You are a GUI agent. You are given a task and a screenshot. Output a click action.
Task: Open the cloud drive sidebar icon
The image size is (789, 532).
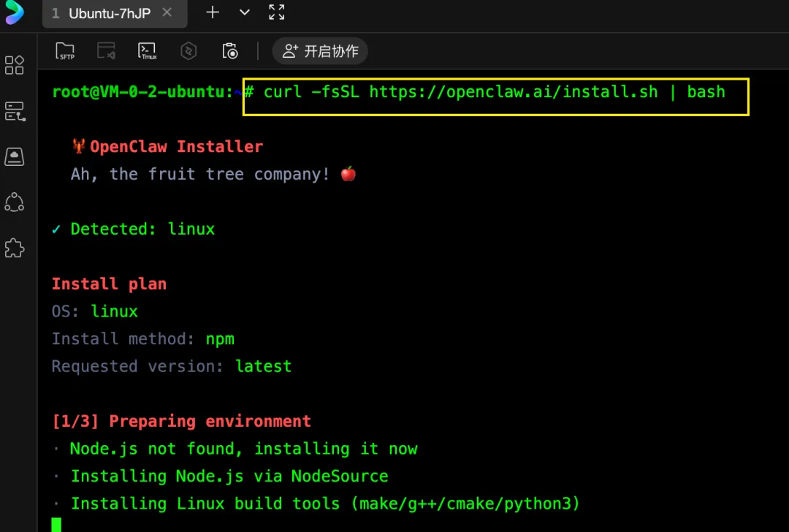point(15,157)
